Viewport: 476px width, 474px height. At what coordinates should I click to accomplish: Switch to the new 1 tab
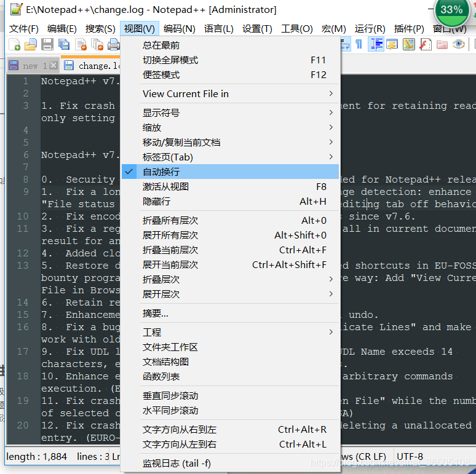pyautogui.click(x=34, y=66)
